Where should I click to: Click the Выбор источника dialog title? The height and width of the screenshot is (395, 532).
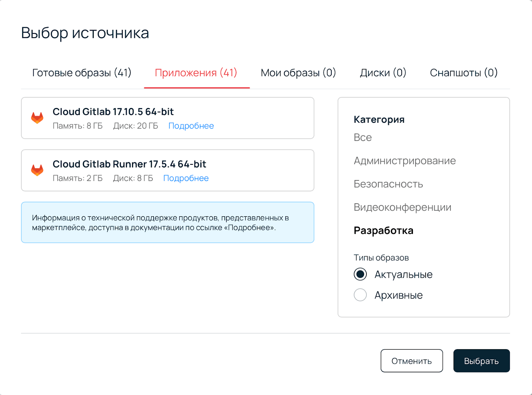85,33
